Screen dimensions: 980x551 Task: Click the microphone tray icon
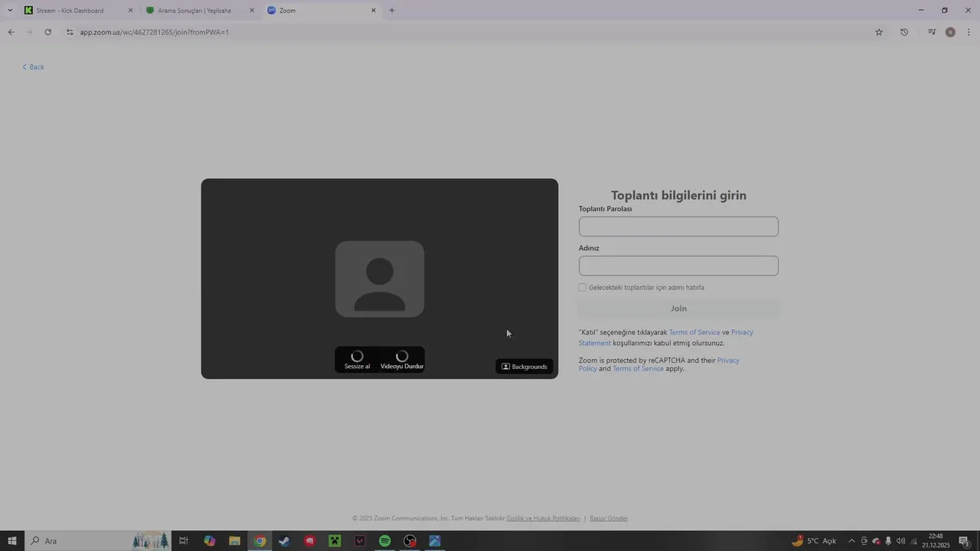pos(888,541)
